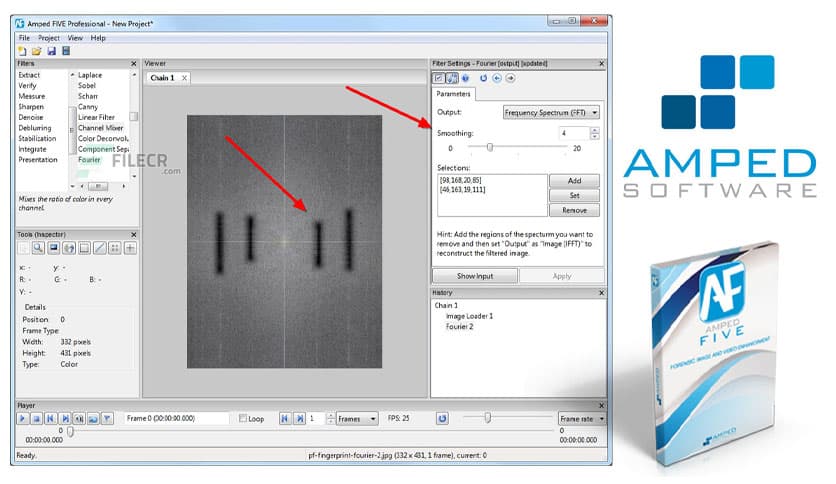Select the magnifier Zoom tool in Tools panel

click(x=38, y=248)
